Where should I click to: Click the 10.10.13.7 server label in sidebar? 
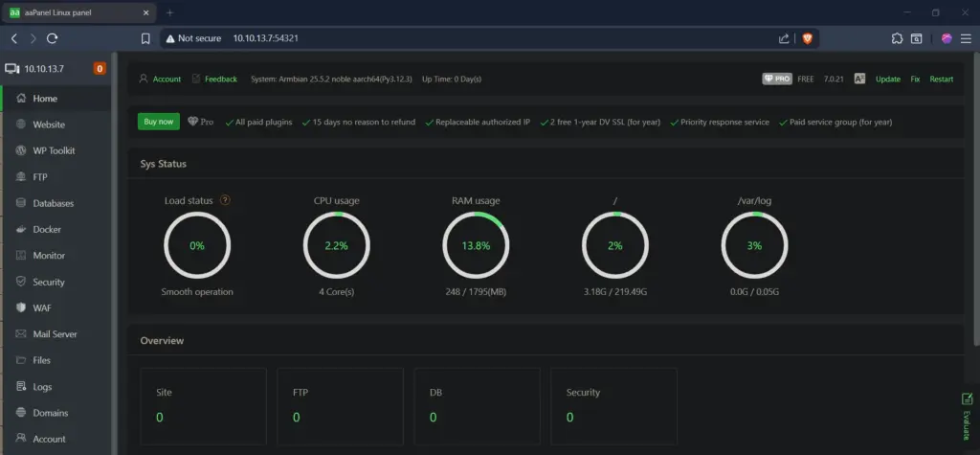pyautogui.click(x=44, y=69)
